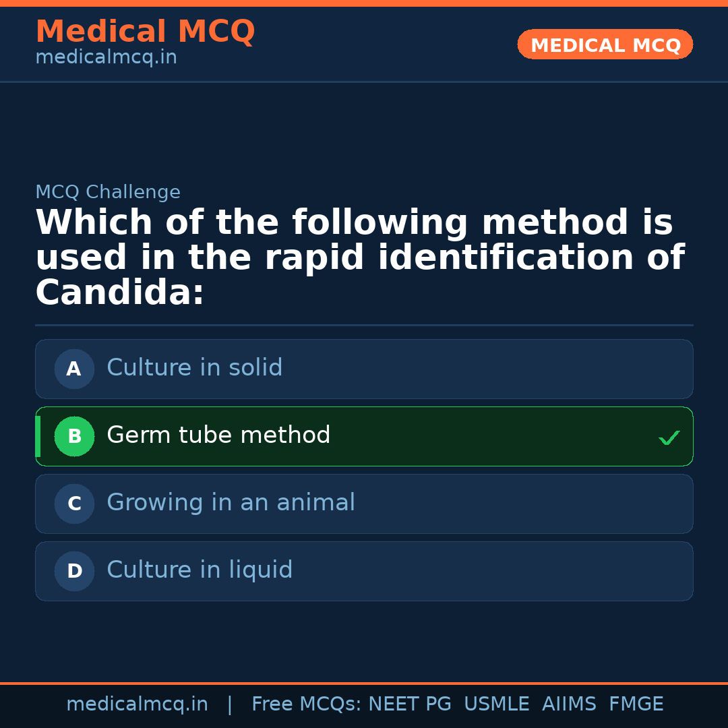Select the 'Culture in solid' answer
This screenshot has height=728, width=728.
coord(194,368)
